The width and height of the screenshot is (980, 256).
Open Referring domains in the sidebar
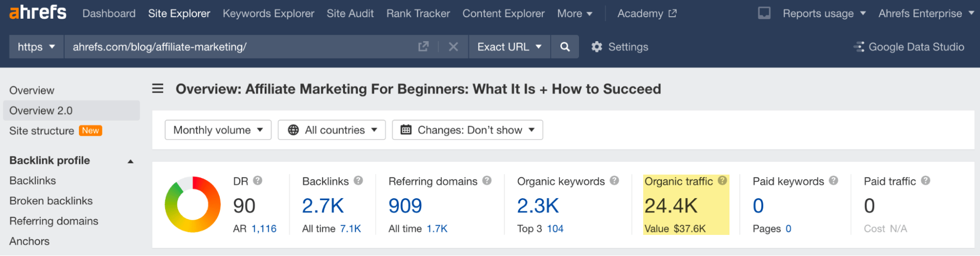(54, 221)
